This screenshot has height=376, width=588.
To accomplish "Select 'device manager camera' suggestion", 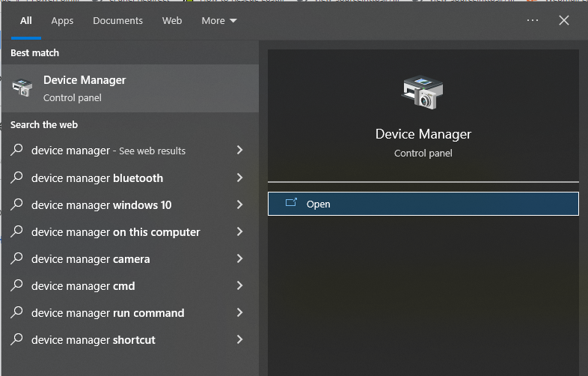I will (x=130, y=259).
